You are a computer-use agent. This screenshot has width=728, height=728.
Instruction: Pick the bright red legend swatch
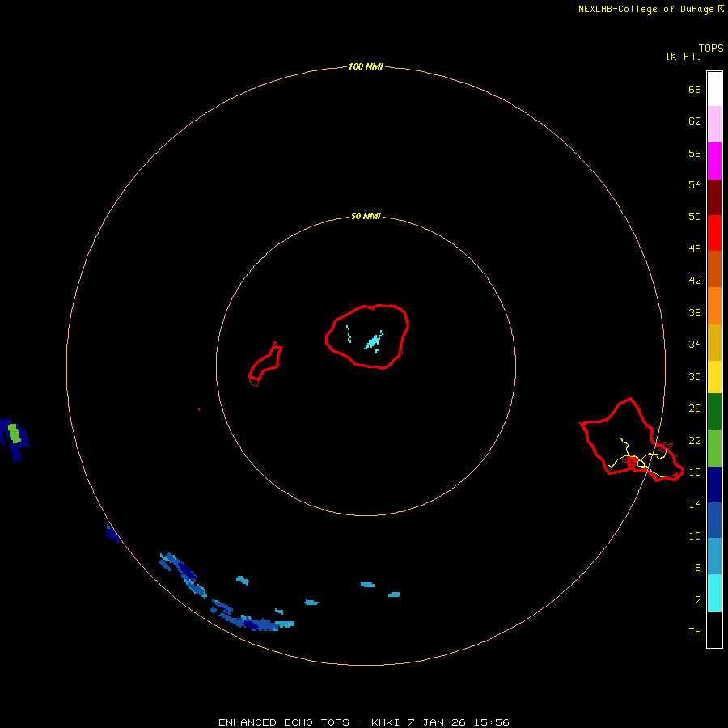[x=714, y=233]
